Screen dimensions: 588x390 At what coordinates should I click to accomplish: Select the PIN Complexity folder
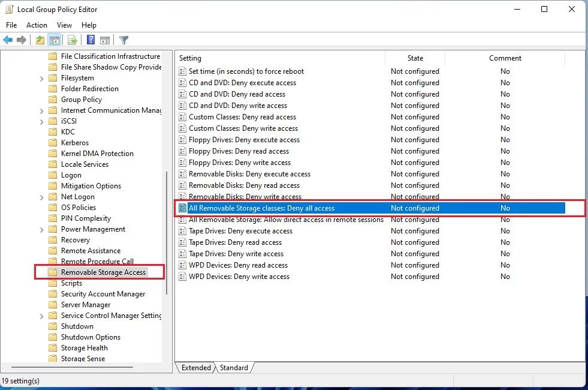coord(86,218)
